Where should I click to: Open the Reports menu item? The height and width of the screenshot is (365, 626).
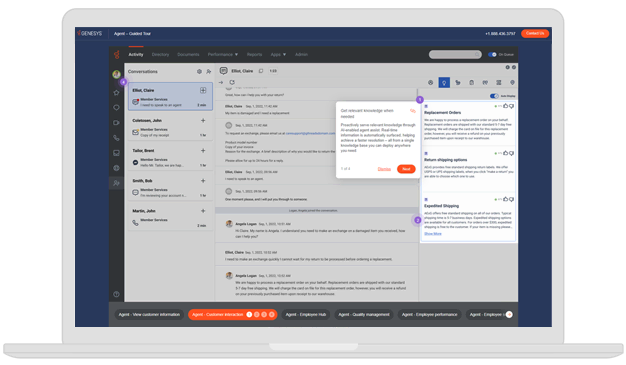pos(254,54)
